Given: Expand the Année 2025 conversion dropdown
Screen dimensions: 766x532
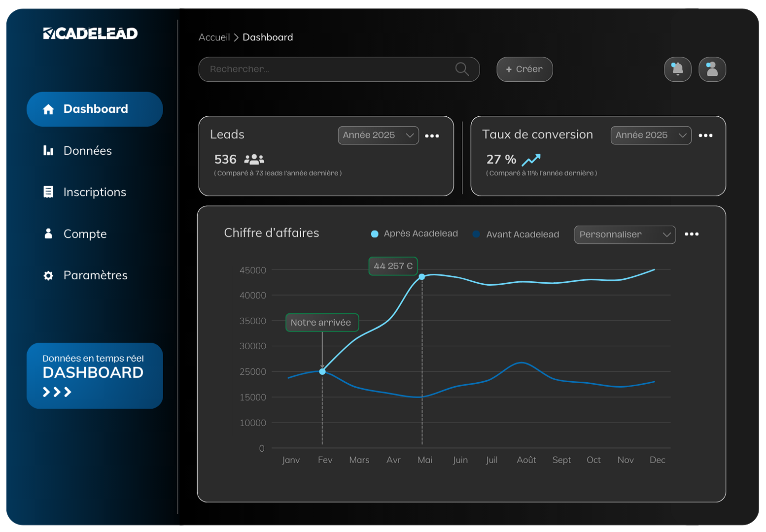Looking at the screenshot, I should [651, 135].
